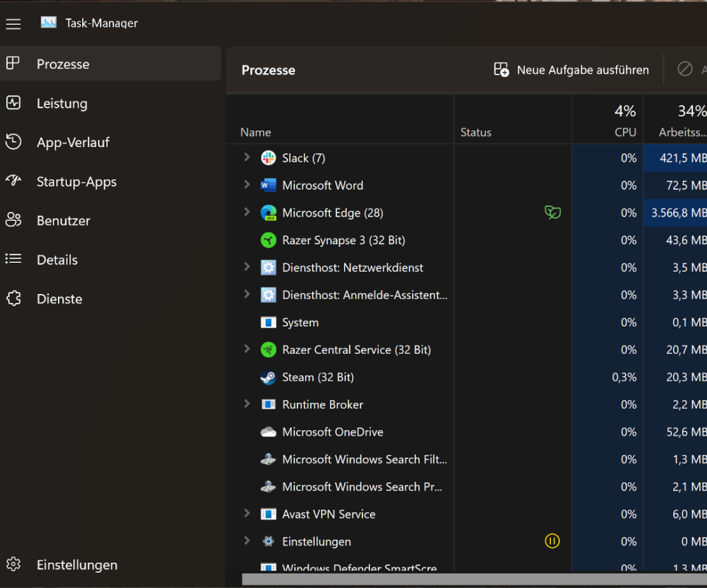Click the Razer Central Service icon

pyautogui.click(x=269, y=350)
